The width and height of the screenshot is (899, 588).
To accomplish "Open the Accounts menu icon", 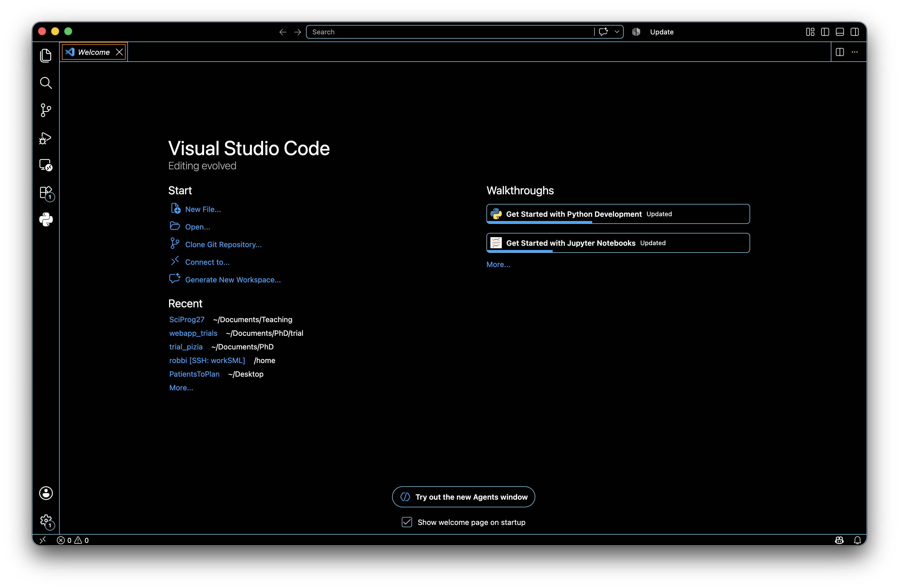I will [46, 493].
